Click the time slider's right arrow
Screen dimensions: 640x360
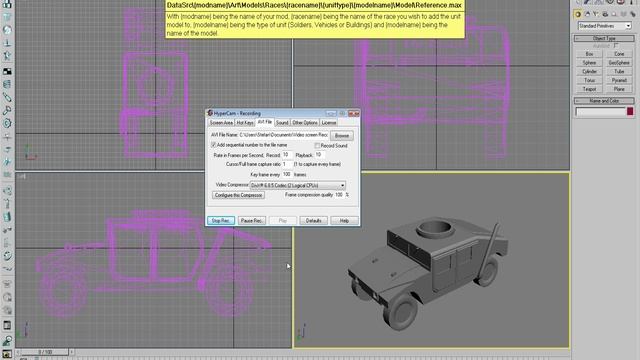point(71,352)
